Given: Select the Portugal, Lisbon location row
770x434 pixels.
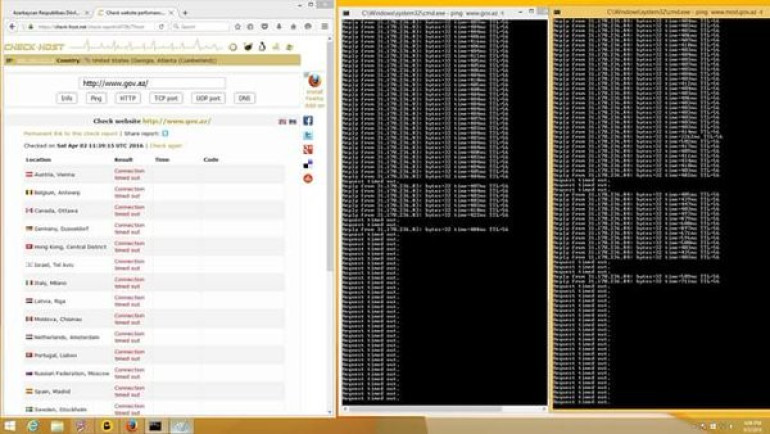Looking at the screenshot, I should click(154, 355).
